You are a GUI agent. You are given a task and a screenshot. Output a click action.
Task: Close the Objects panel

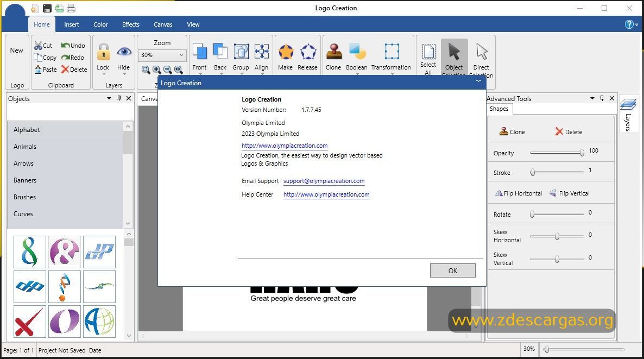click(129, 98)
